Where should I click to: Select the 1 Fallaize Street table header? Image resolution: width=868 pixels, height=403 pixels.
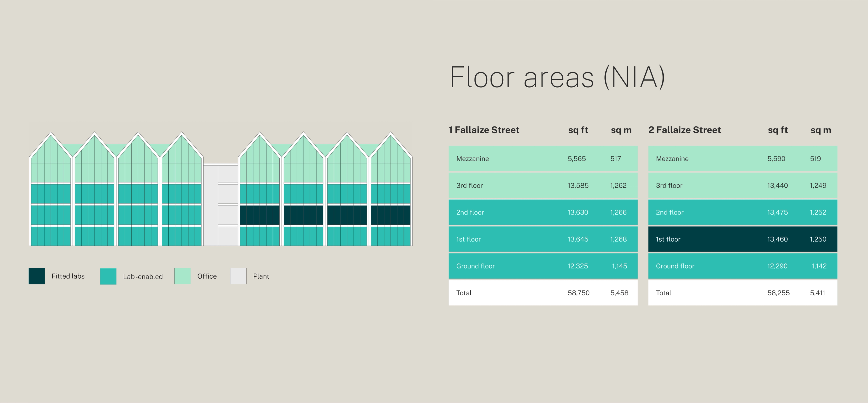[x=484, y=130]
